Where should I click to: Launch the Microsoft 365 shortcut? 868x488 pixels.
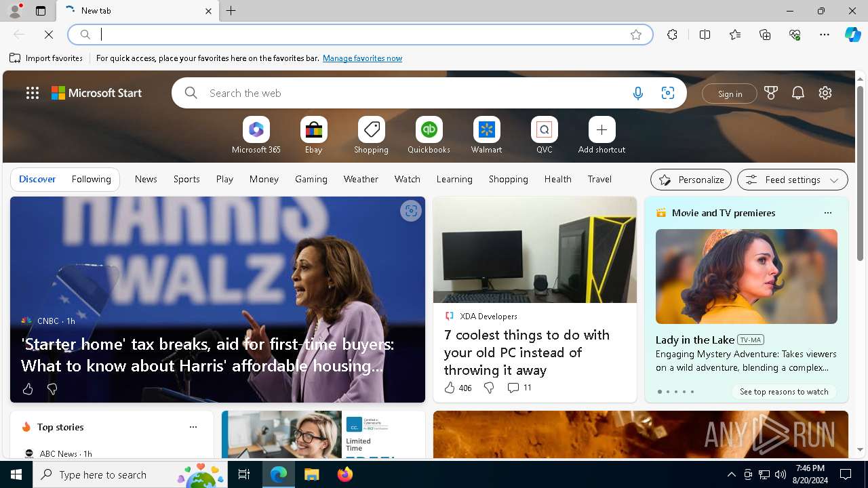256,136
